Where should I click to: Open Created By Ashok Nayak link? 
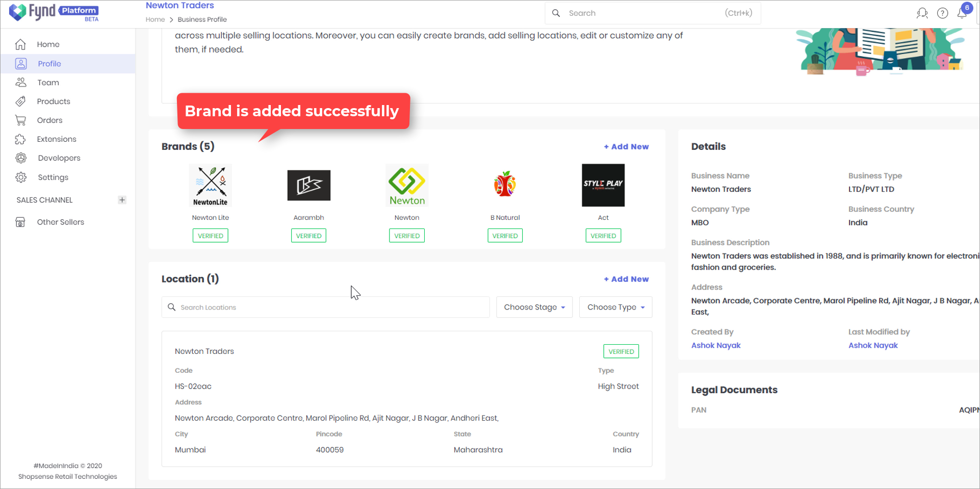coord(716,345)
